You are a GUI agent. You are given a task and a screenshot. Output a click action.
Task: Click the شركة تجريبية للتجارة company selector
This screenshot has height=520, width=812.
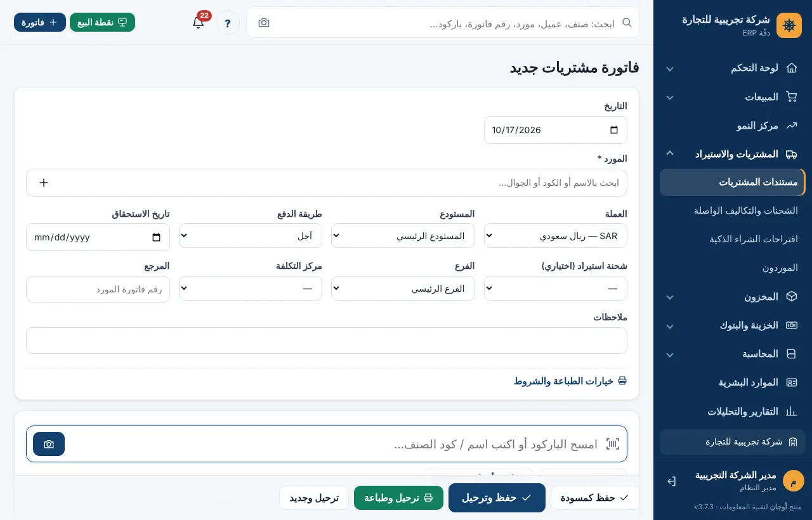pyautogui.click(x=733, y=442)
